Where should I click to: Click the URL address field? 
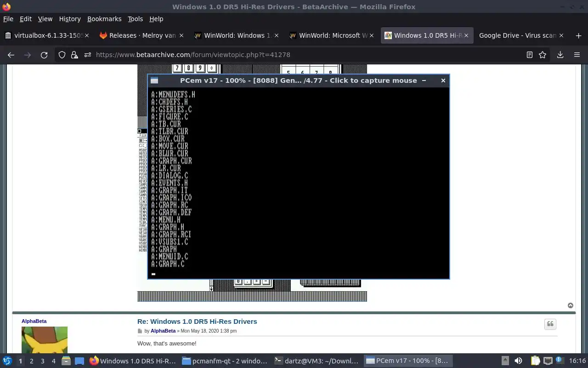(303, 55)
